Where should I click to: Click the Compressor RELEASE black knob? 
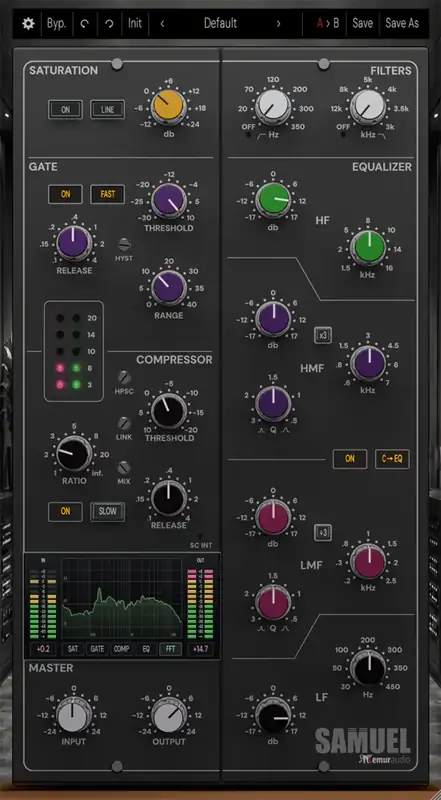coord(168,498)
